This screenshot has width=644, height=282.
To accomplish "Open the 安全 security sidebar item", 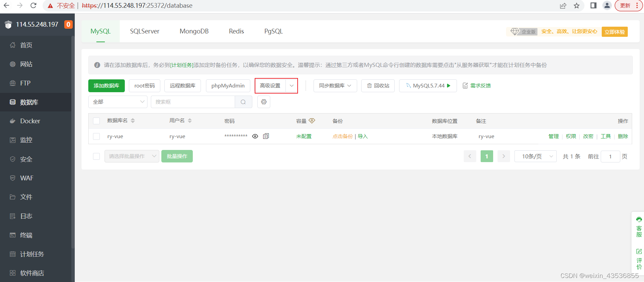I will pos(36,159).
